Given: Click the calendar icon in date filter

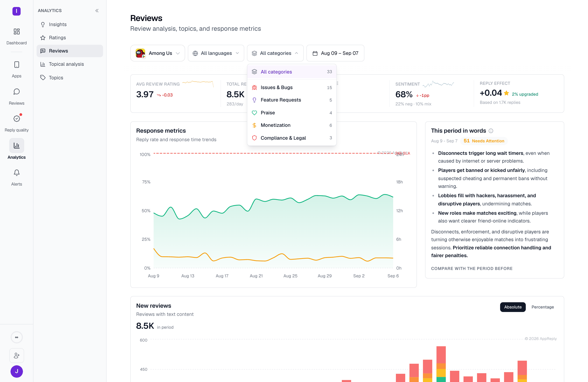Looking at the screenshot, I should pyautogui.click(x=315, y=53).
